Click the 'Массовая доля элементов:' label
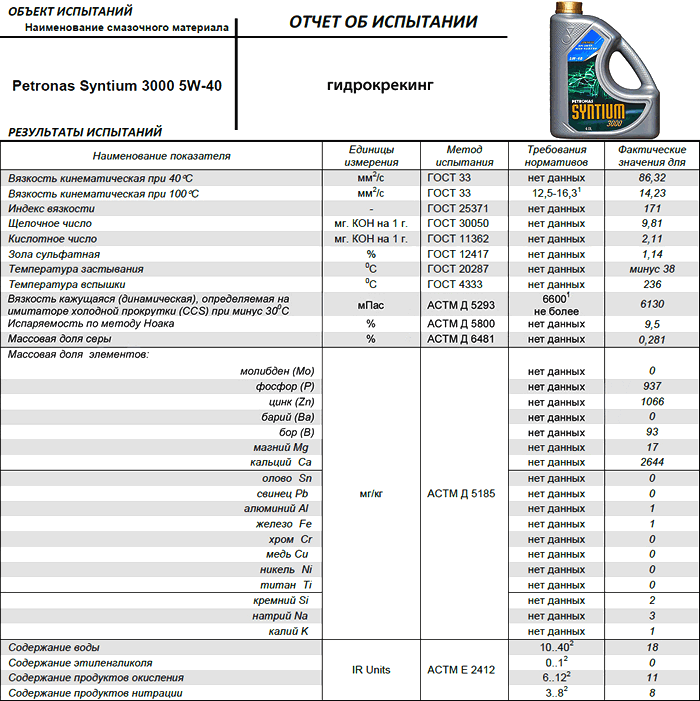The image size is (700, 701). tap(78, 355)
